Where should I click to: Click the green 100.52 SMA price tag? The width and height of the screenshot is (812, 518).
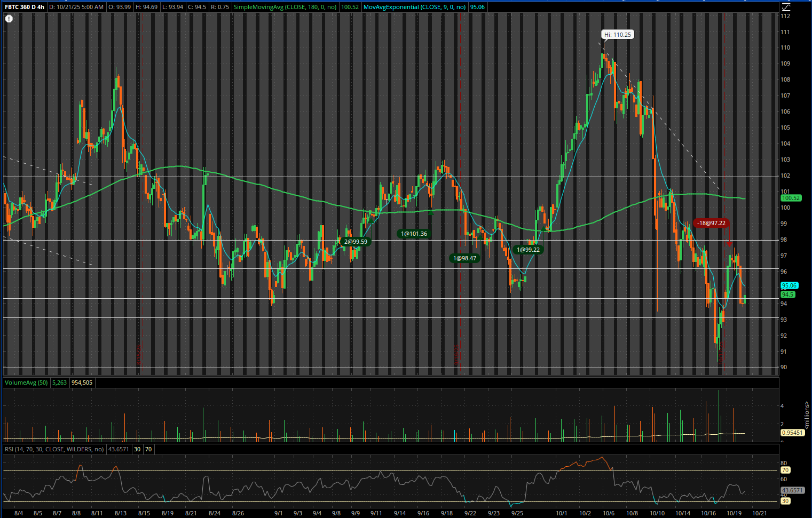[x=791, y=198]
